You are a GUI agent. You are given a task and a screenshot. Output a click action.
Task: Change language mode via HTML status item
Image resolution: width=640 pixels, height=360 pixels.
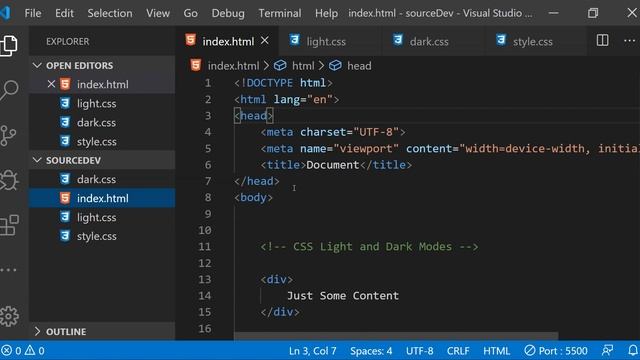point(496,351)
